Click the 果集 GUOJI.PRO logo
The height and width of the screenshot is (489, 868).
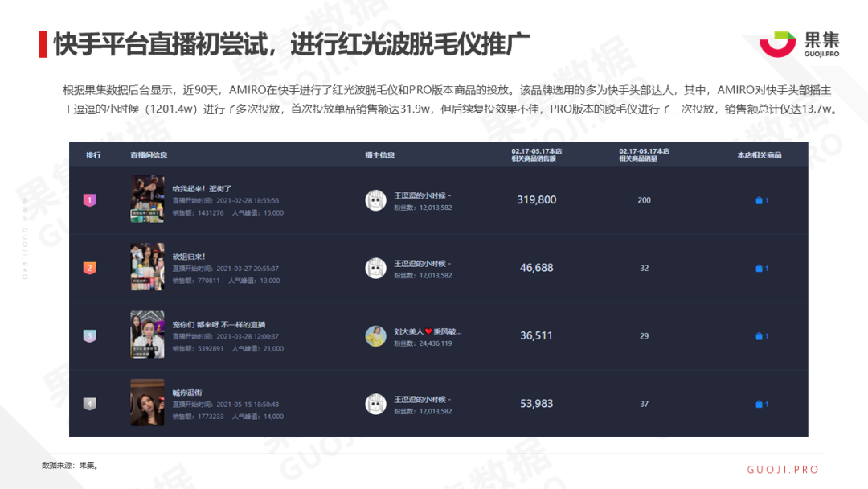[800, 43]
